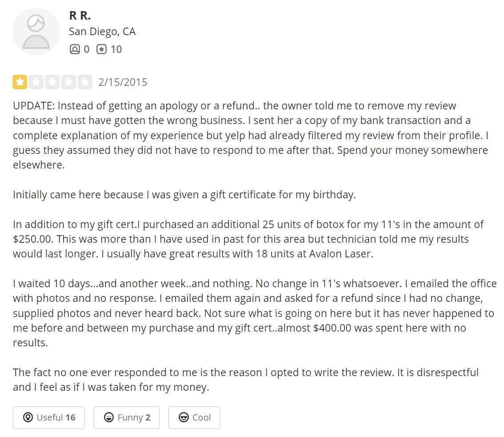
Task: Vote the review as Funny
Action: pyautogui.click(x=127, y=417)
